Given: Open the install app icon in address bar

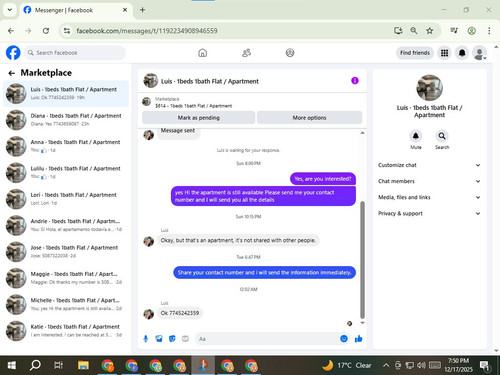Looking at the screenshot, I should pyautogui.click(x=398, y=31).
